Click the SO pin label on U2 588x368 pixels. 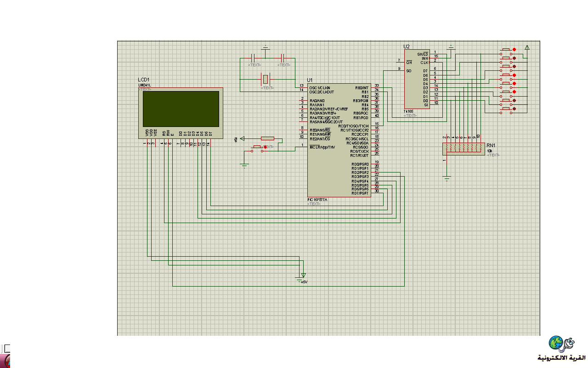click(408, 71)
